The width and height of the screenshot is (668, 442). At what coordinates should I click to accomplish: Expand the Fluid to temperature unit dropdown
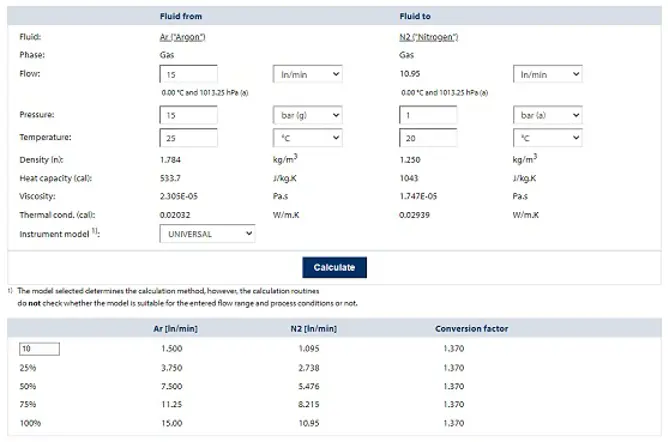pos(547,138)
